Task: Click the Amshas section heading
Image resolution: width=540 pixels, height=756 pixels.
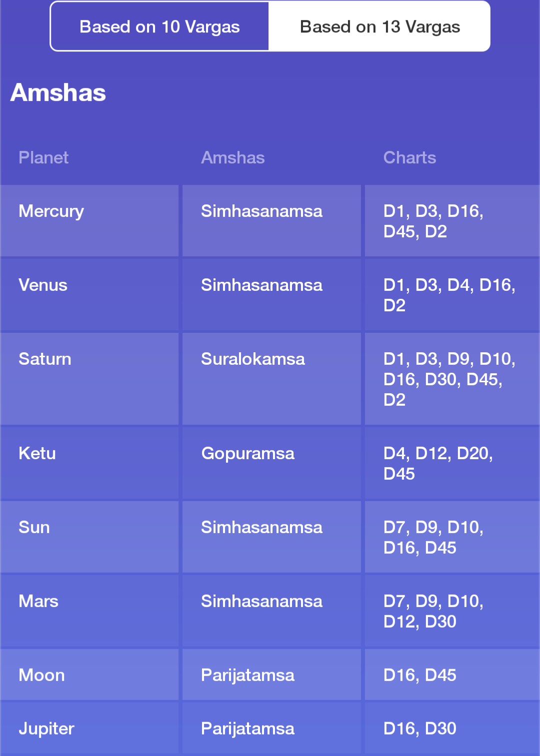Action: (58, 92)
